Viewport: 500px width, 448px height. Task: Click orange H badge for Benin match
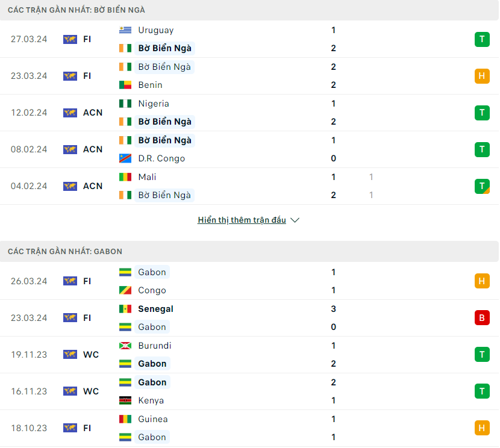point(482,76)
